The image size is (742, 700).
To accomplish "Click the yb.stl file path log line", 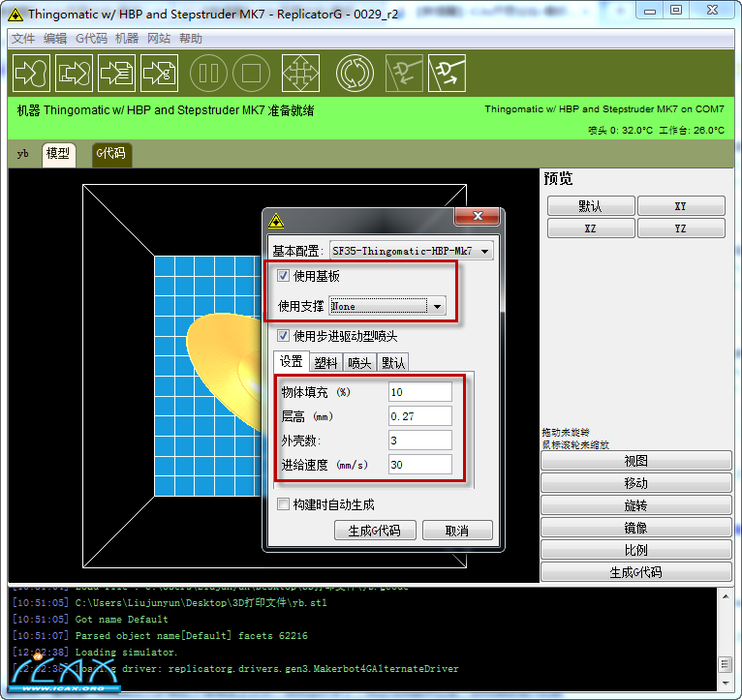I will 201,602.
